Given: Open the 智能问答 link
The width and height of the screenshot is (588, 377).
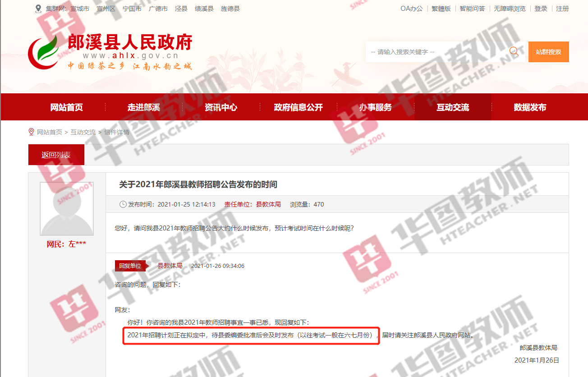Looking at the screenshot, I should tap(472, 9).
